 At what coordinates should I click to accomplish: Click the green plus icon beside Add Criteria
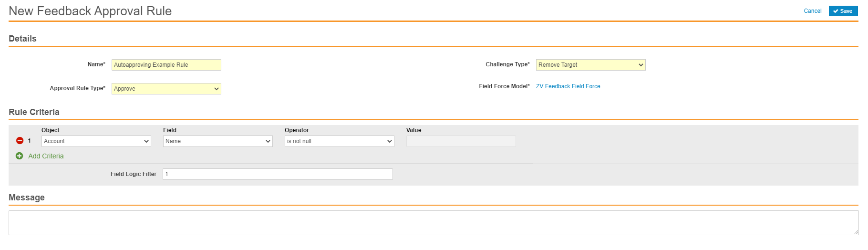pos(19,156)
